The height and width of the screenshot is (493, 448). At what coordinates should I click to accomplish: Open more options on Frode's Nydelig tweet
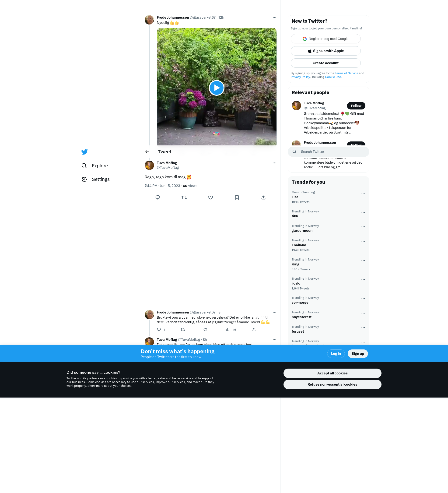(274, 18)
